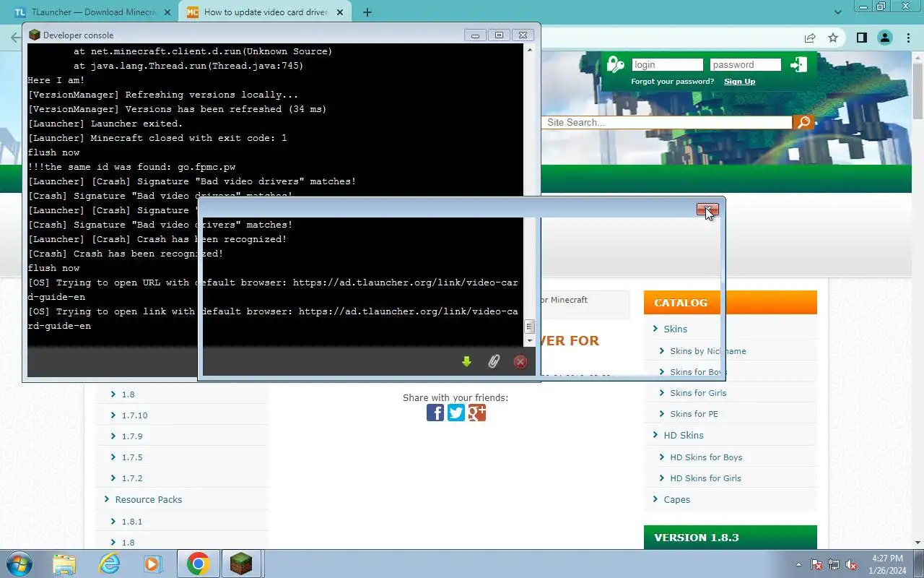
Task: Share page on Google Plus
Action: pyautogui.click(x=477, y=413)
